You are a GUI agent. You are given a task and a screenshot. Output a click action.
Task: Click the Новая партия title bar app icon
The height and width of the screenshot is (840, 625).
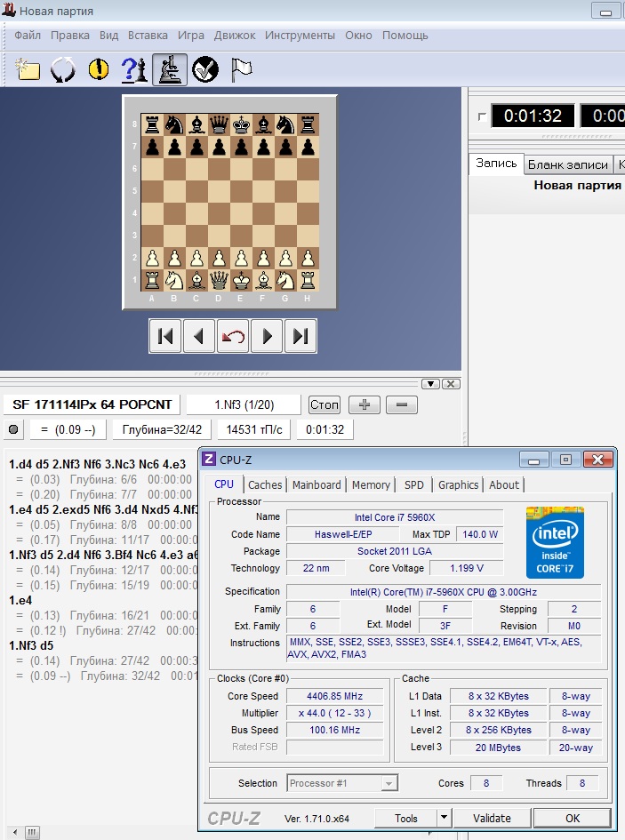[9, 10]
